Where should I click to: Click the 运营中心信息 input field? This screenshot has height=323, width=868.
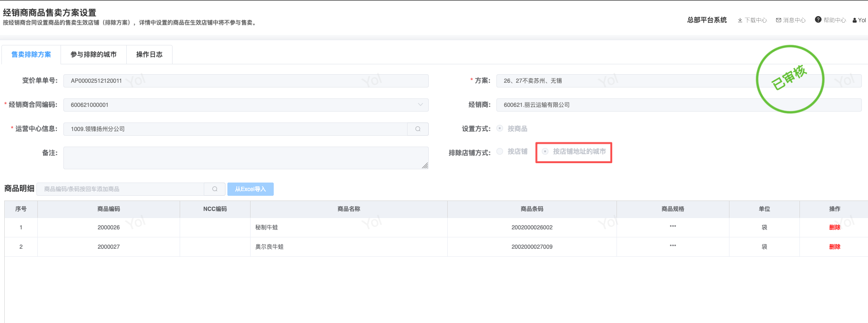pos(235,129)
